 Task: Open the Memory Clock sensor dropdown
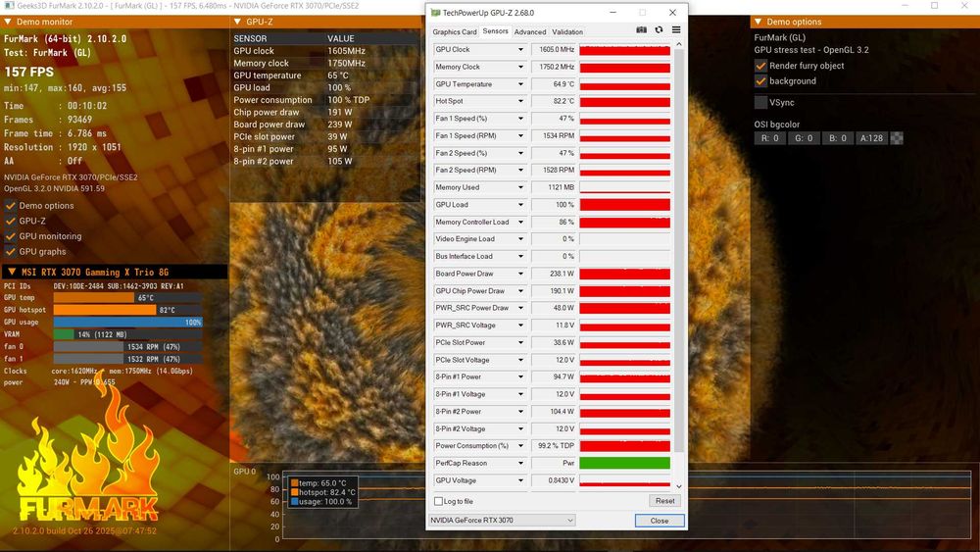(520, 67)
